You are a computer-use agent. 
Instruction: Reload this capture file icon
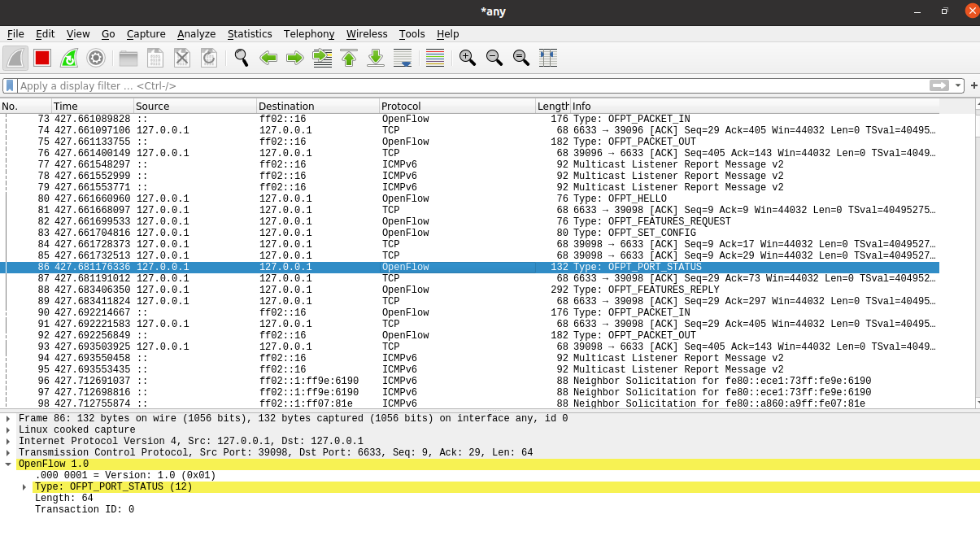[x=209, y=58]
